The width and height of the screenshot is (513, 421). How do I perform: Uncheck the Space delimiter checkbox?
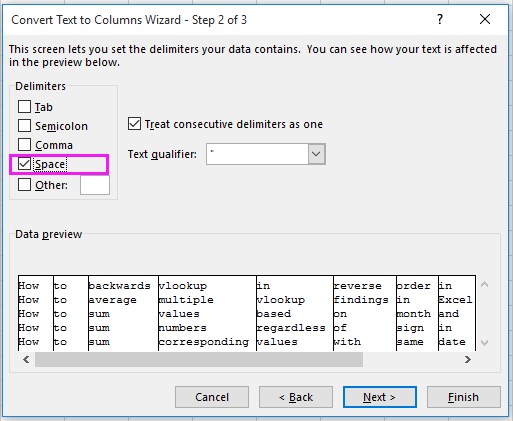click(x=24, y=164)
